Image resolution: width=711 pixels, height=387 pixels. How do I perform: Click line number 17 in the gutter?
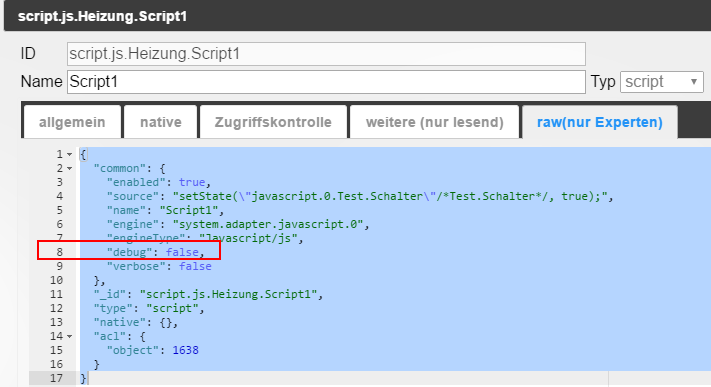(x=56, y=378)
